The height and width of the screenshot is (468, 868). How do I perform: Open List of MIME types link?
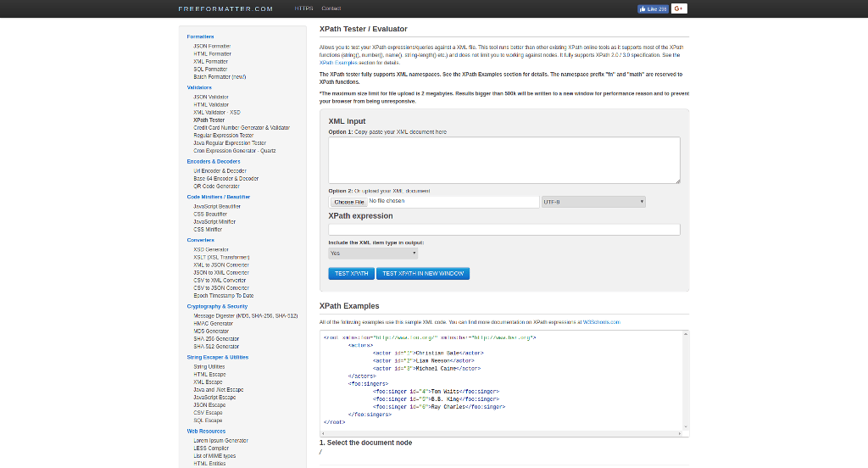(214, 457)
